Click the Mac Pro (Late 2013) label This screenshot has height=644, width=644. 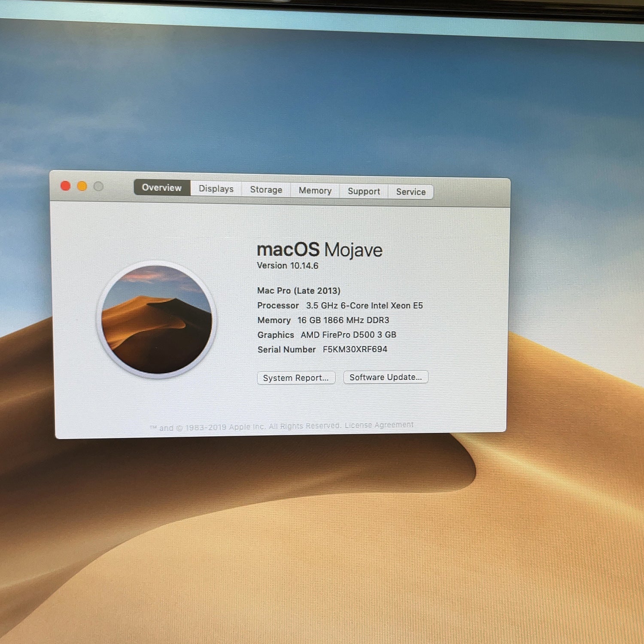coord(299,291)
